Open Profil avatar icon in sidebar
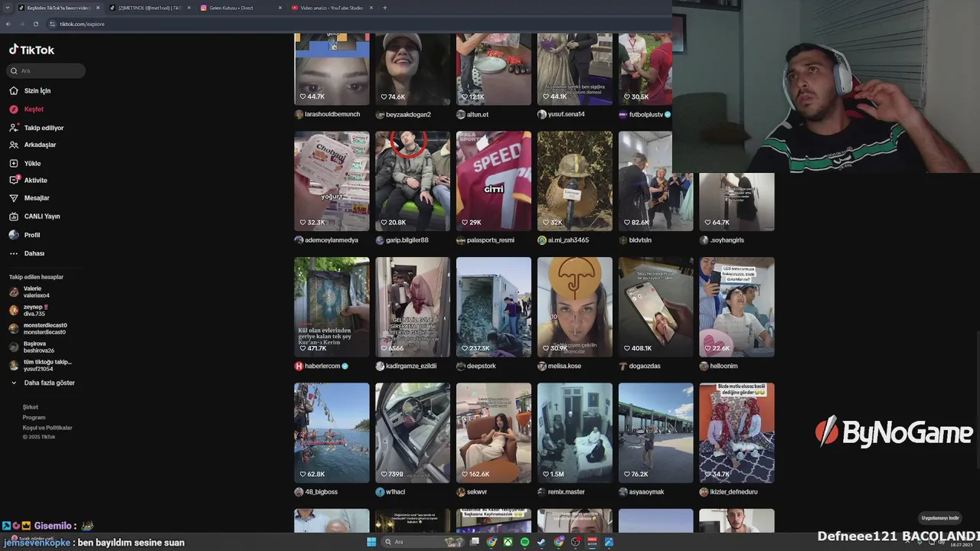980x551 pixels. coord(14,235)
